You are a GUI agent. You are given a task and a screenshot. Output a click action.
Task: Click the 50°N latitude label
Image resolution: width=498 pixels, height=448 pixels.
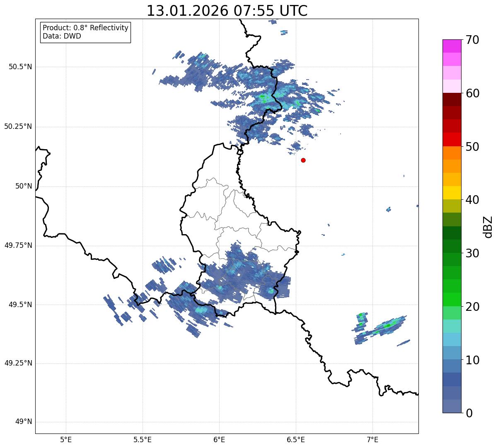click(24, 186)
